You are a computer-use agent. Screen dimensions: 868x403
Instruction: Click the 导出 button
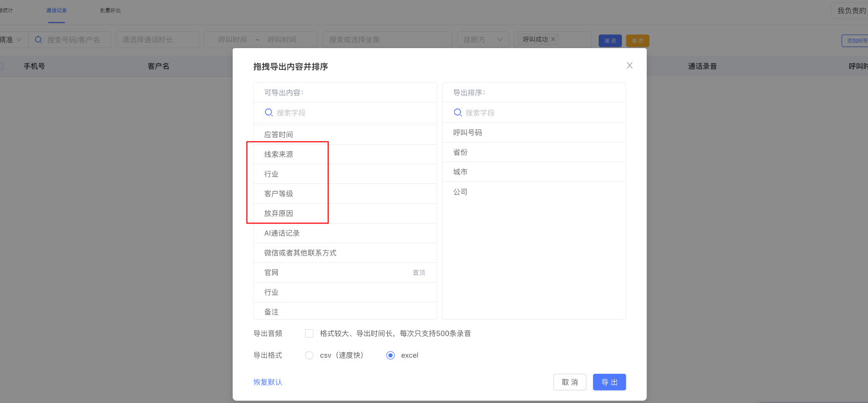(609, 382)
